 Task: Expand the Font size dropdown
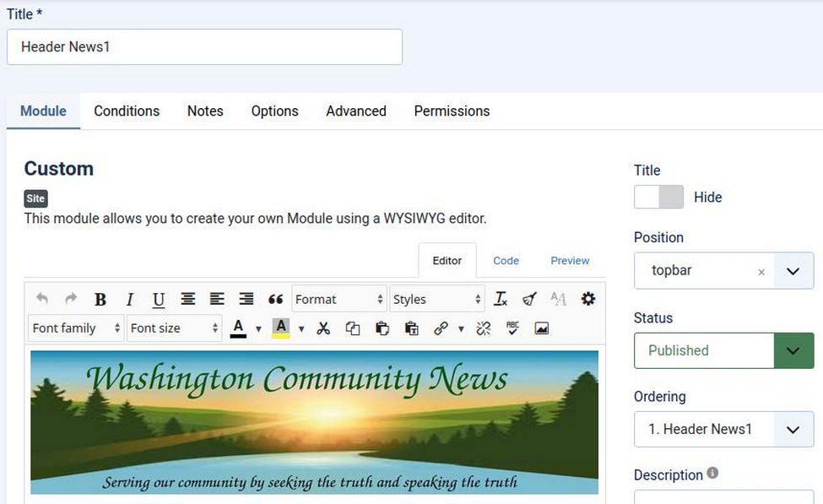click(x=175, y=328)
